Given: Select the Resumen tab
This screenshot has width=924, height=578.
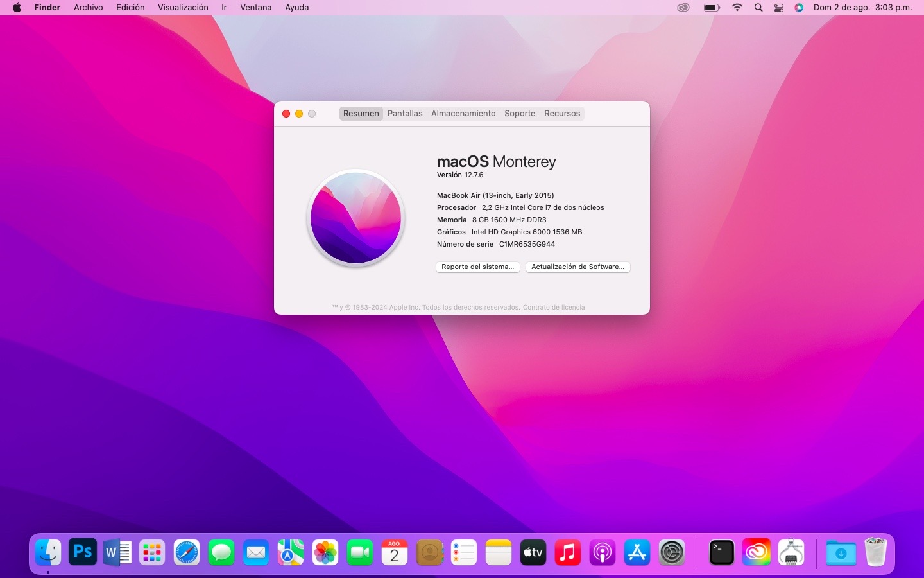Looking at the screenshot, I should (x=361, y=114).
